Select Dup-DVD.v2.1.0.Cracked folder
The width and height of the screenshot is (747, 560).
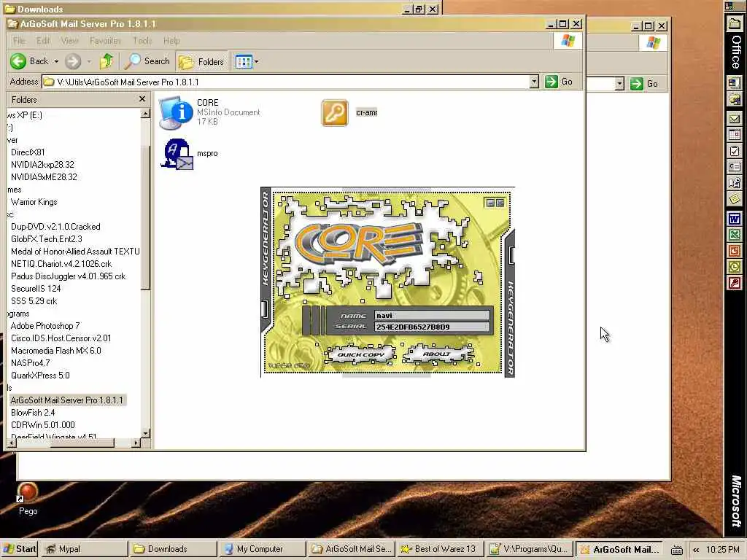coord(55,227)
